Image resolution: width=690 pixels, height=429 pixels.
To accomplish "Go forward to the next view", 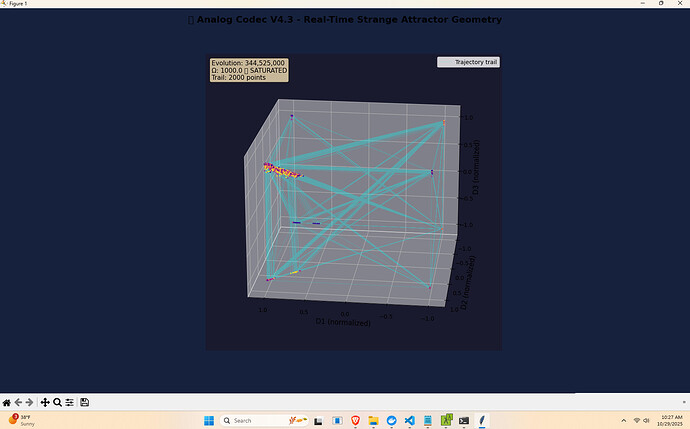I will pyautogui.click(x=29, y=402).
